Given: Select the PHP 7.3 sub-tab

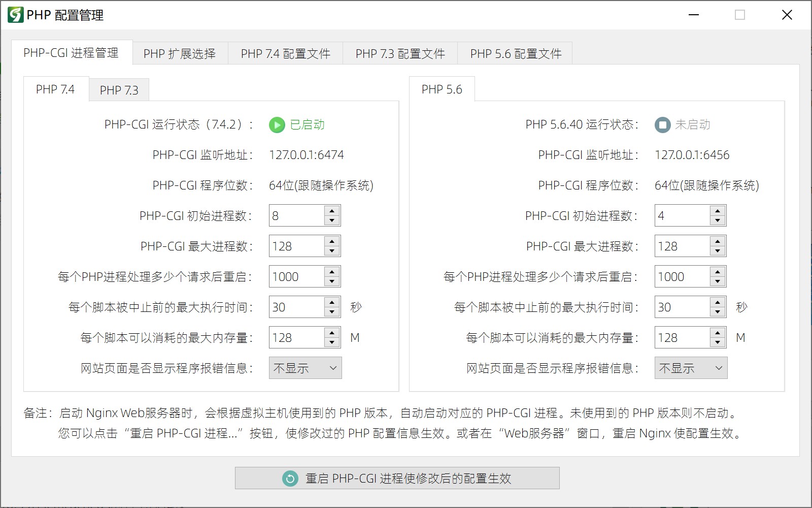Looking at the screenshot, I should click(119, 90).
